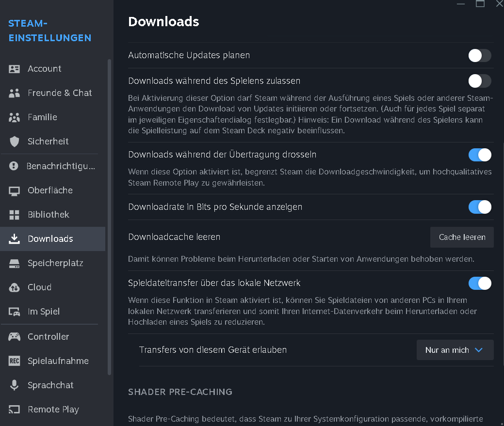Viewport: 504px width, 426px height.
Task: Click the Sprachchat microphone icon
Action: coord(14,385)
